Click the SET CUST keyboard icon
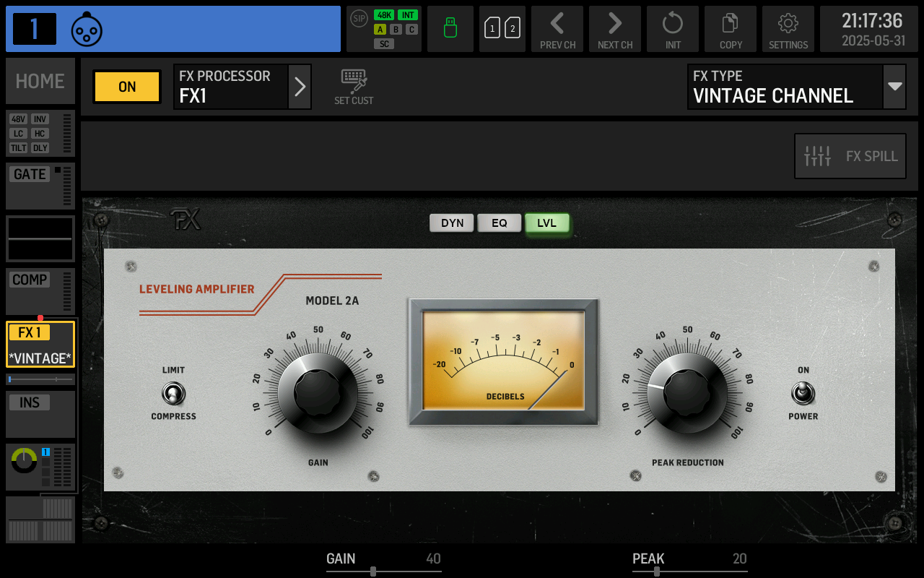Screen dimensions: 924x578 click(x=354, y=87)
